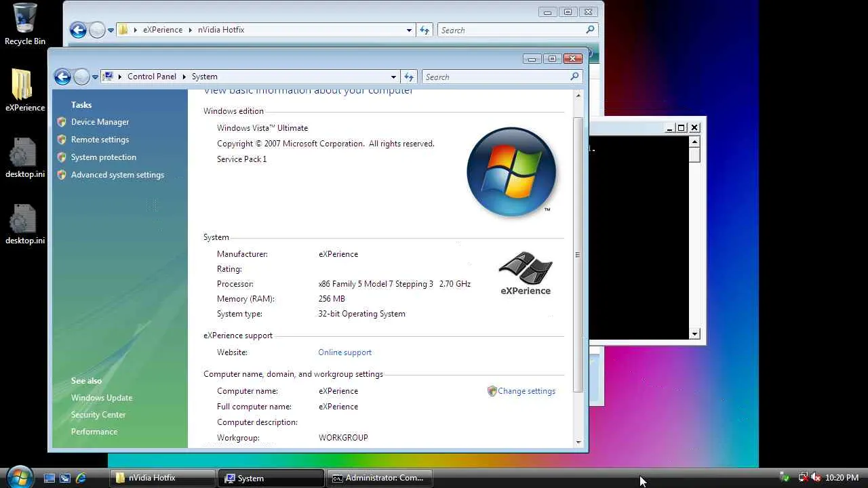Screen dimensions: 868x488
Task: Open recent pages dropdown in nVidia Hotfix window
Action: 111,30
